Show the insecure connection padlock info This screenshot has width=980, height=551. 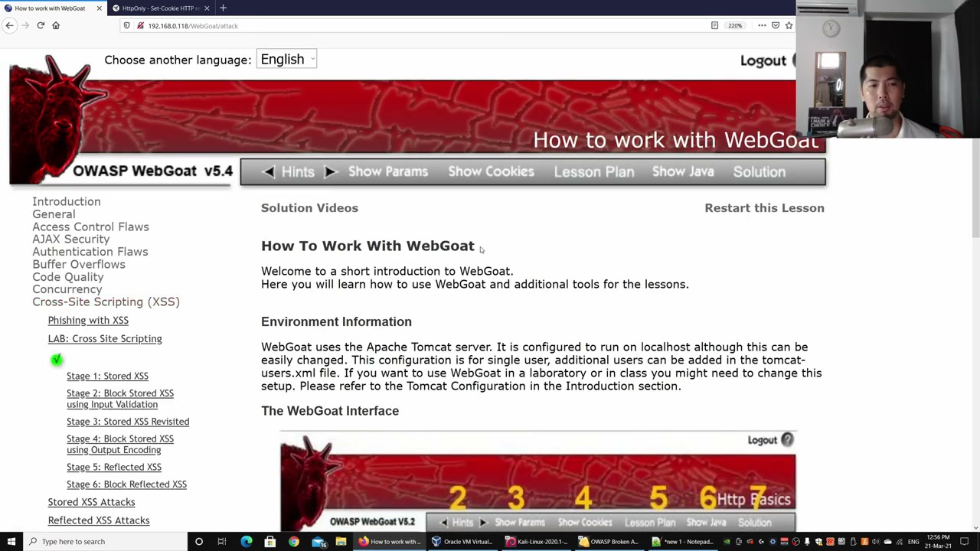[x=140, y=25]
